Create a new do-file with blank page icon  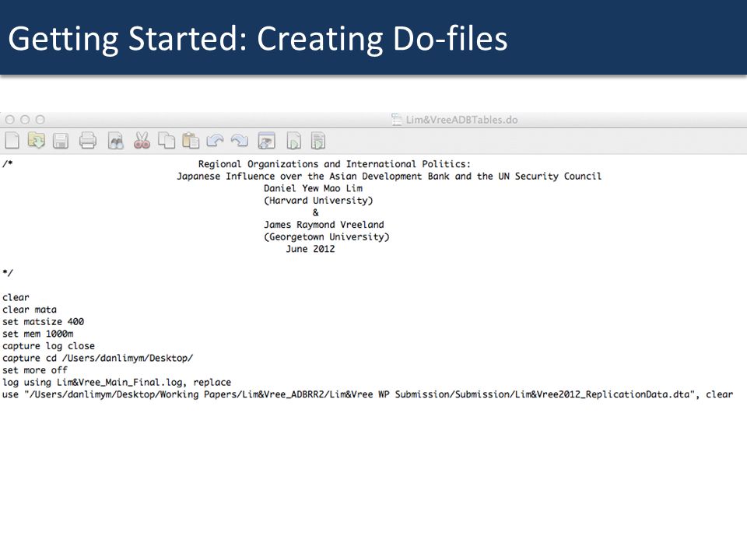(12, 141)
